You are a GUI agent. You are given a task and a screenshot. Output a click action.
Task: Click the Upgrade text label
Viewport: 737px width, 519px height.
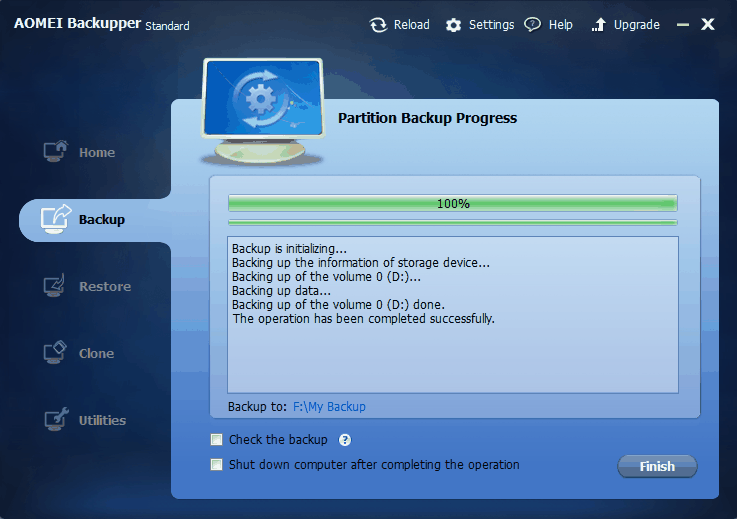(x=636, y=24)
